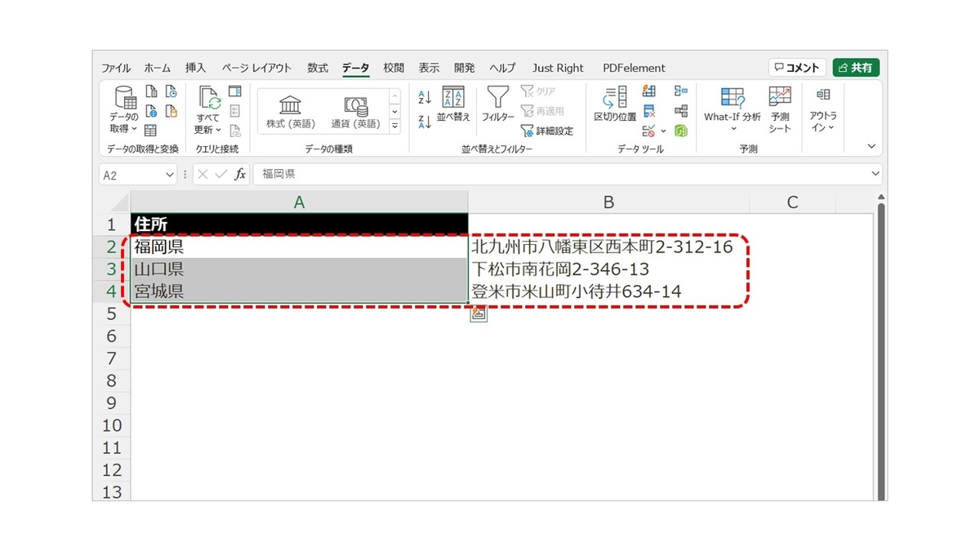
Task: Switch to the 挿入 tab
Action: click(196, 68)
